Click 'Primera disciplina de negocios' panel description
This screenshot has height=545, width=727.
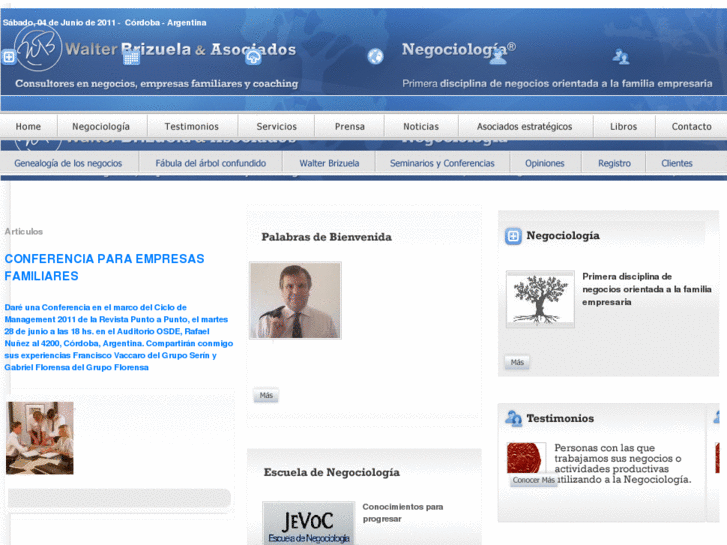pyautogui.click(x=647, y=289)
